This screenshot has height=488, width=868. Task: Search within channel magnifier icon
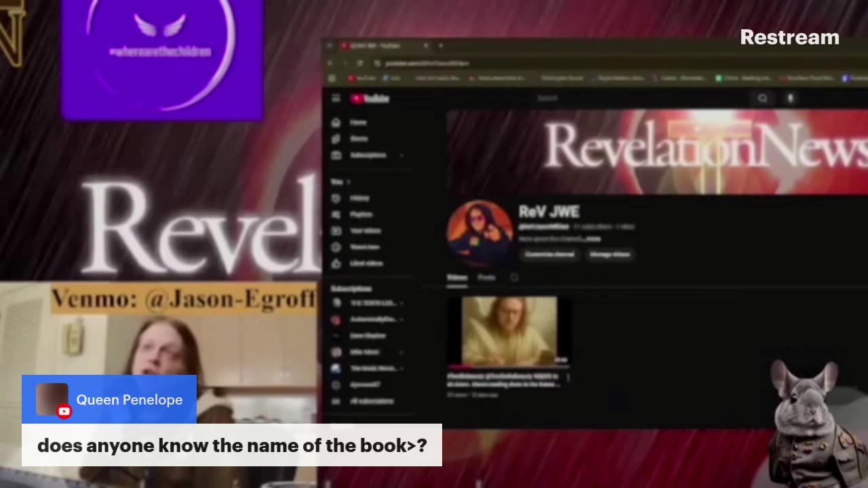tap(514, 277)
